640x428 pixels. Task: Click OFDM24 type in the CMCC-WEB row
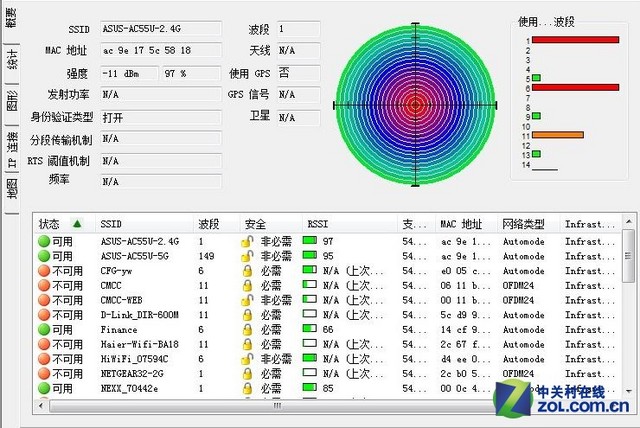[x=518, y=300]
